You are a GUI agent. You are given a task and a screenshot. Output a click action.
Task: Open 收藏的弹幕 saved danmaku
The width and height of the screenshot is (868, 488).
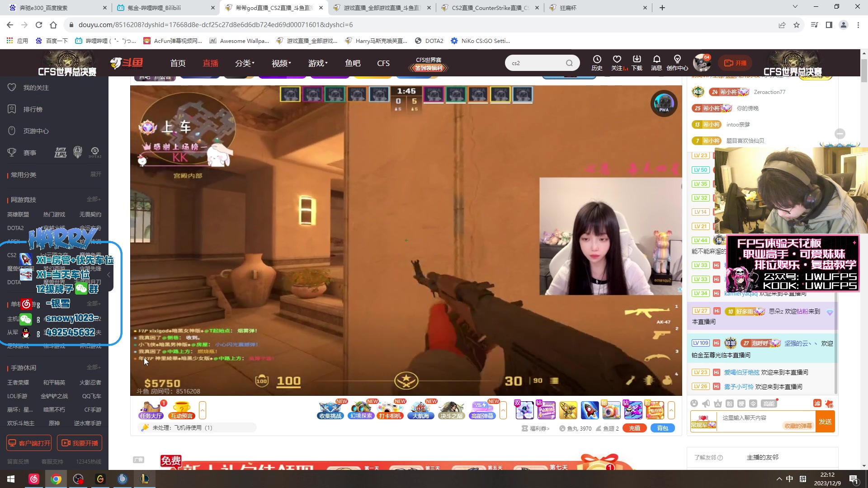tap(798, 426)
